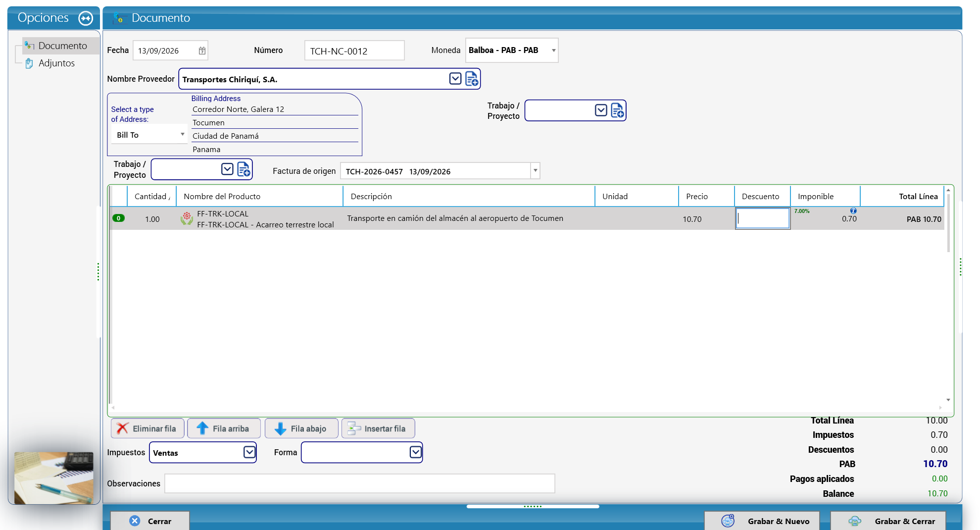The height and width of the screenshot is (530, 980).
Task: Click green row status indicator on first line
Action: (119, 218)
